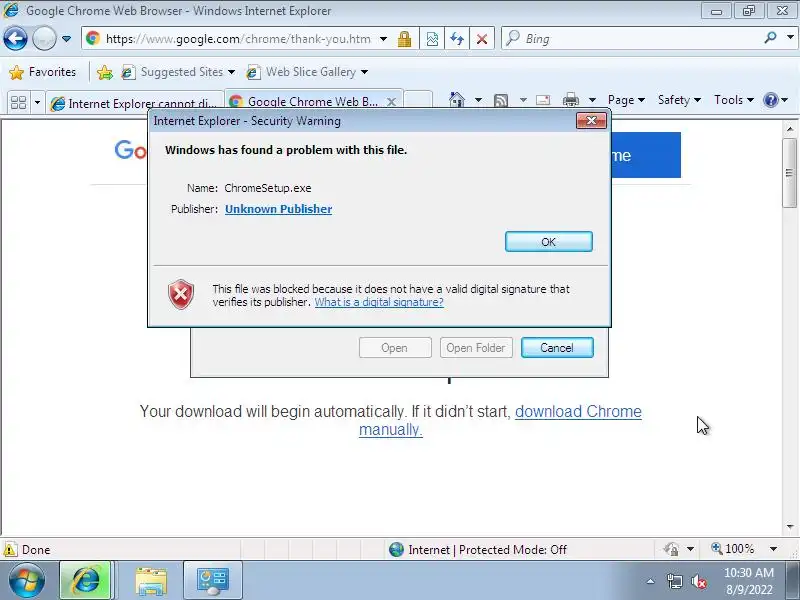The height and width of the screenshot is (600, 800).
Task: Click the Home page icon
Action: 457,99
